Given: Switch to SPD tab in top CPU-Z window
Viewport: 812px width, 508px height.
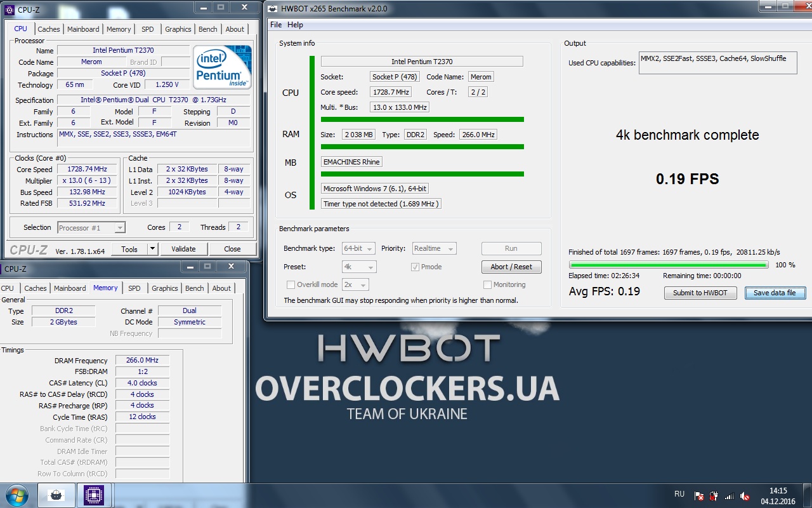Looking at the screenshot, I should 147,29.
